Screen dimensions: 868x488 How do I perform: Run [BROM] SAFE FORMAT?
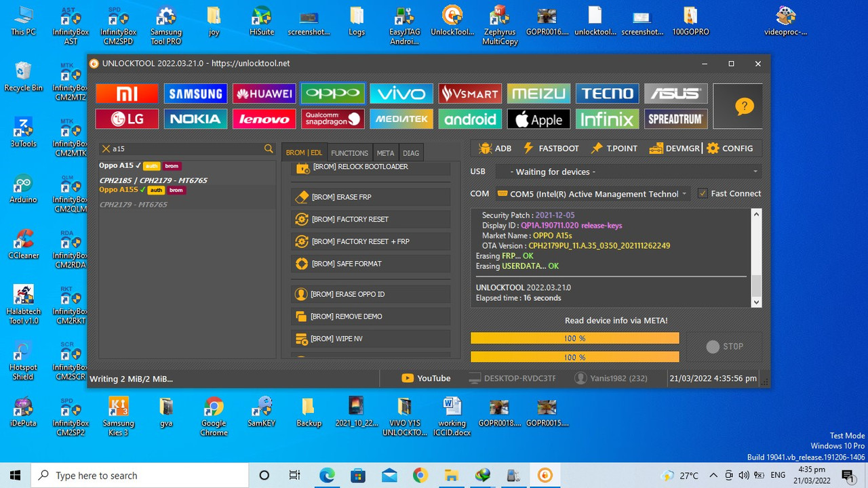pos(371,264)
